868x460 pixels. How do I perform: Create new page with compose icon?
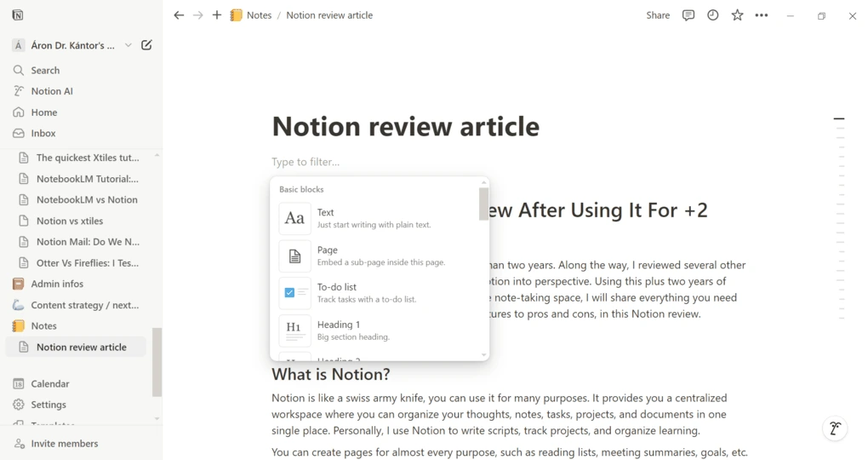[x=146, y=45]
